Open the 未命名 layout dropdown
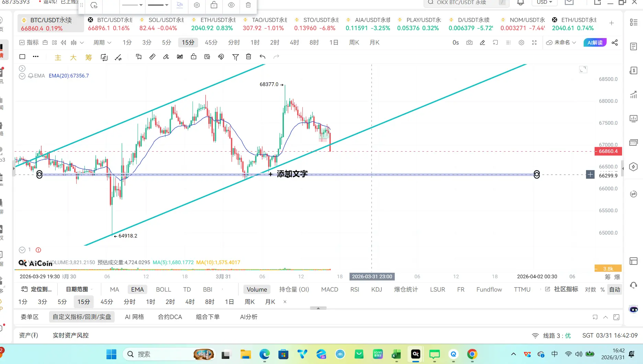The image size is (643, 364). pyautogui.click(x=561, y=43)
